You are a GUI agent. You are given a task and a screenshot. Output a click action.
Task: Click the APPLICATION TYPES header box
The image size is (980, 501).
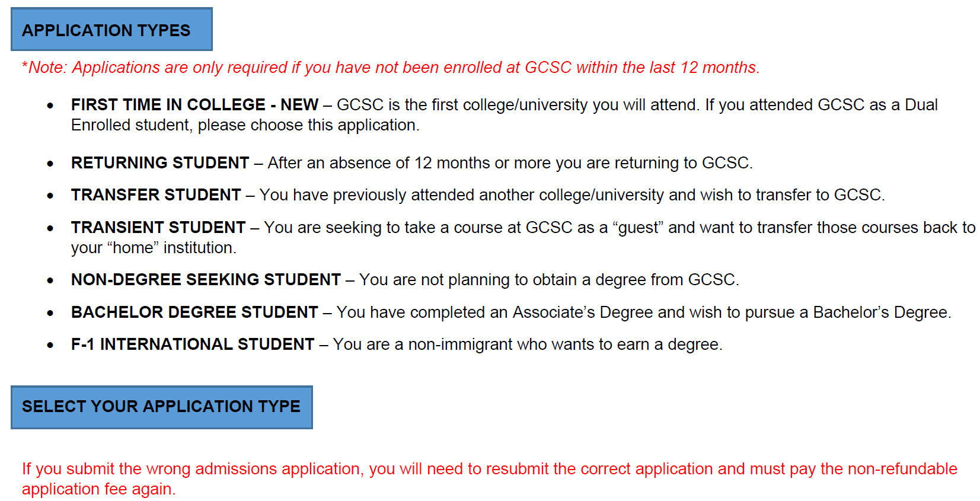coord(111,29)
